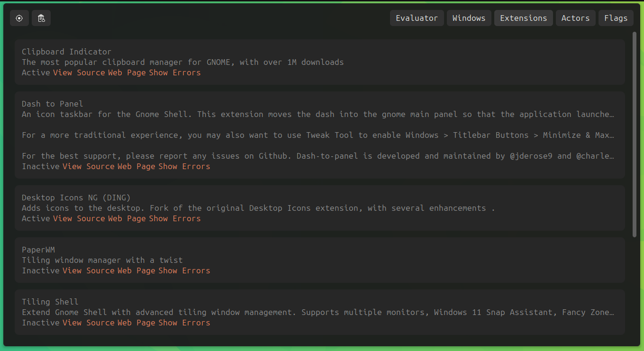Select the Extensions tab

click(524, 18)
